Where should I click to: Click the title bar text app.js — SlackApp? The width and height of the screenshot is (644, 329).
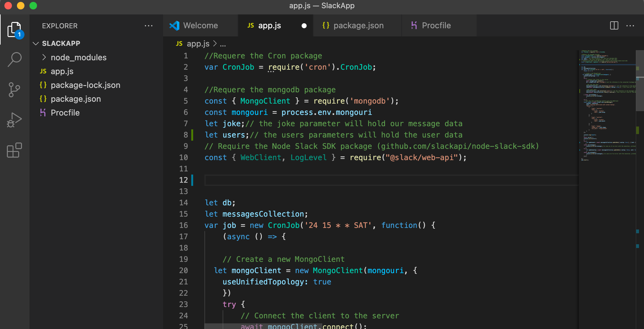[x=322, y=6]
